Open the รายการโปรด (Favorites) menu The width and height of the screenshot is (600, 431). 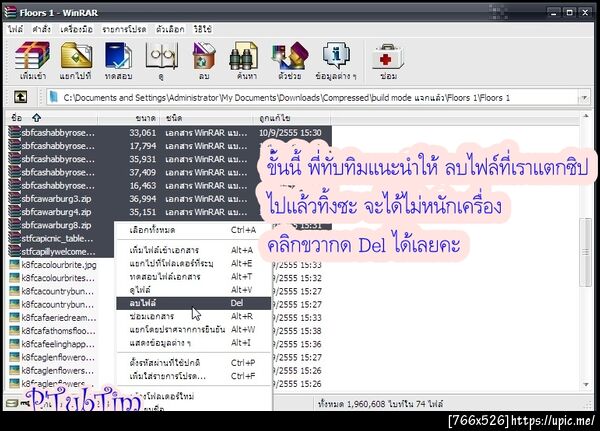point(124,29)
